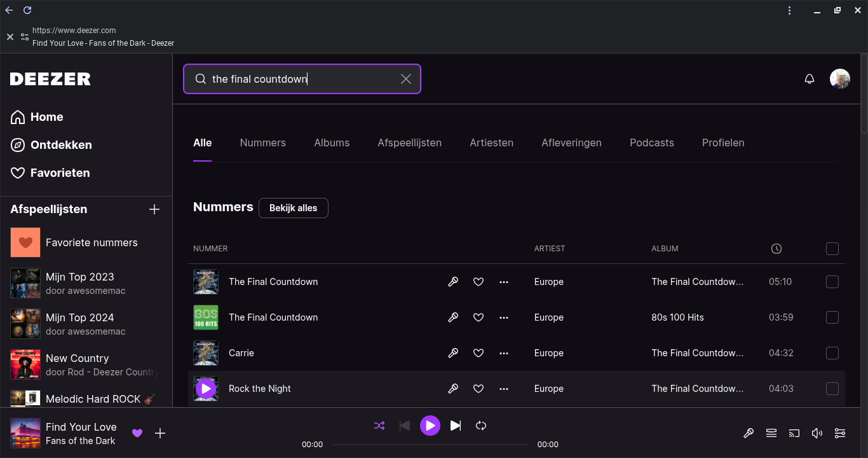Open the 80s 100 Hits album link
This screenshot has height=458, width=868.
pos(678,317)
